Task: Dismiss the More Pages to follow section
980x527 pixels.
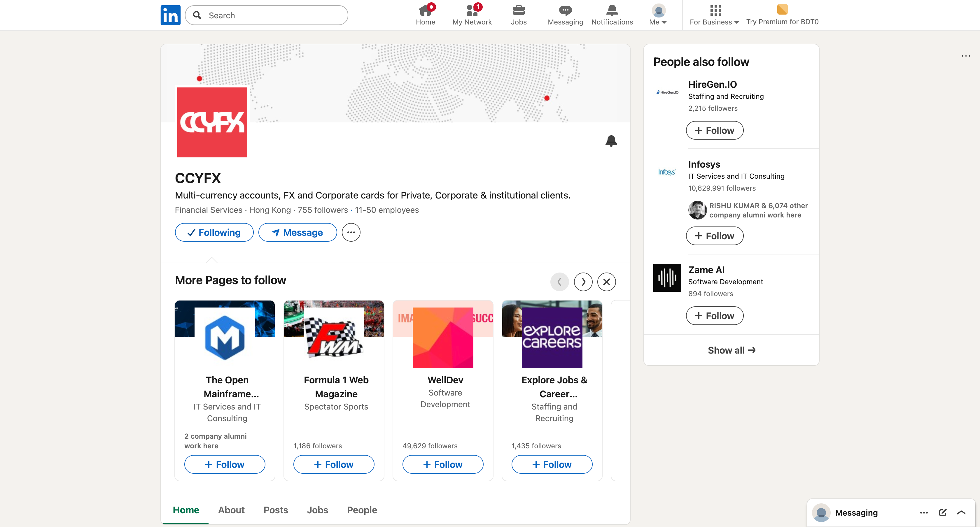Action: click(x=606, y=282)
